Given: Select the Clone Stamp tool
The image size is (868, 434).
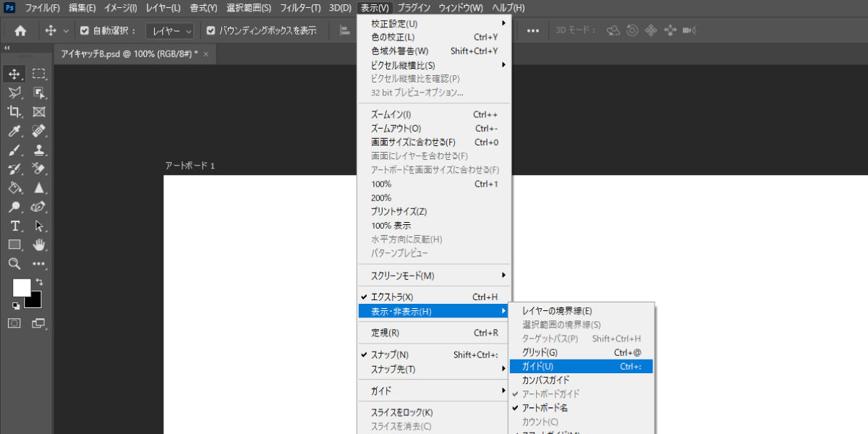Looking at the screenshot, I should point(39,150).
